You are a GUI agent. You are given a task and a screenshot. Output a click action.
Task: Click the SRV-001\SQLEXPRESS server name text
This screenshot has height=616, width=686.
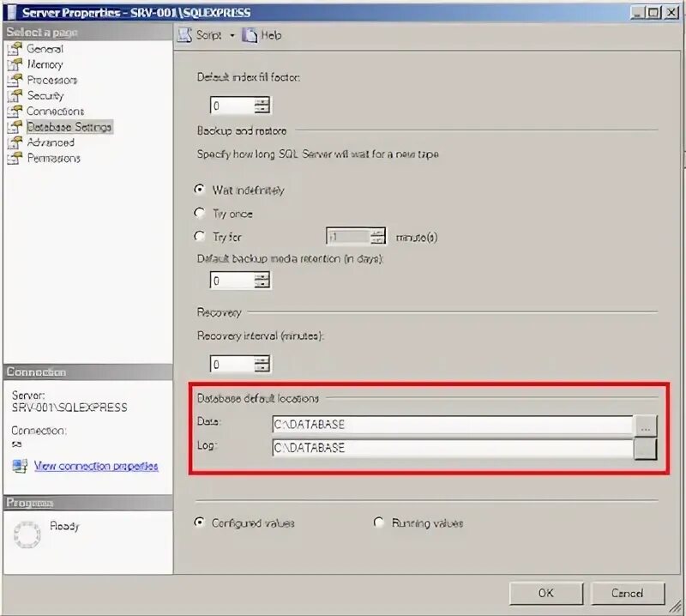pos(69,408)
